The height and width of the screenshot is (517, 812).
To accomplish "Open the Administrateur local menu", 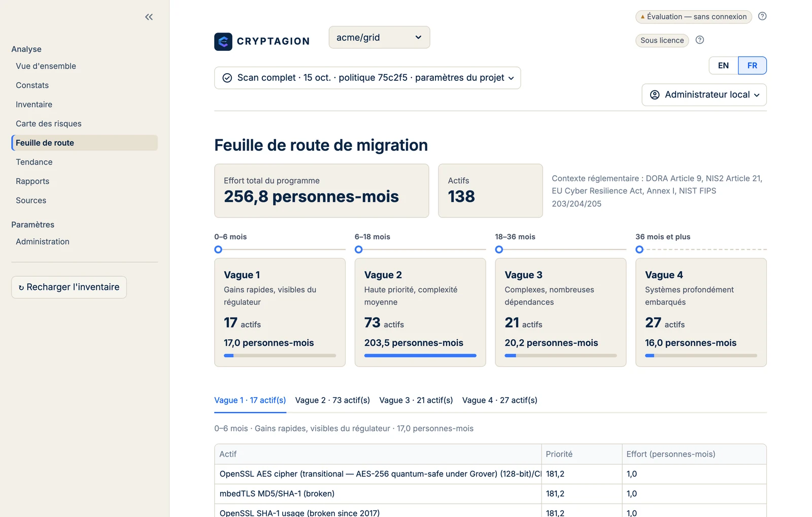I will [704, 95].
